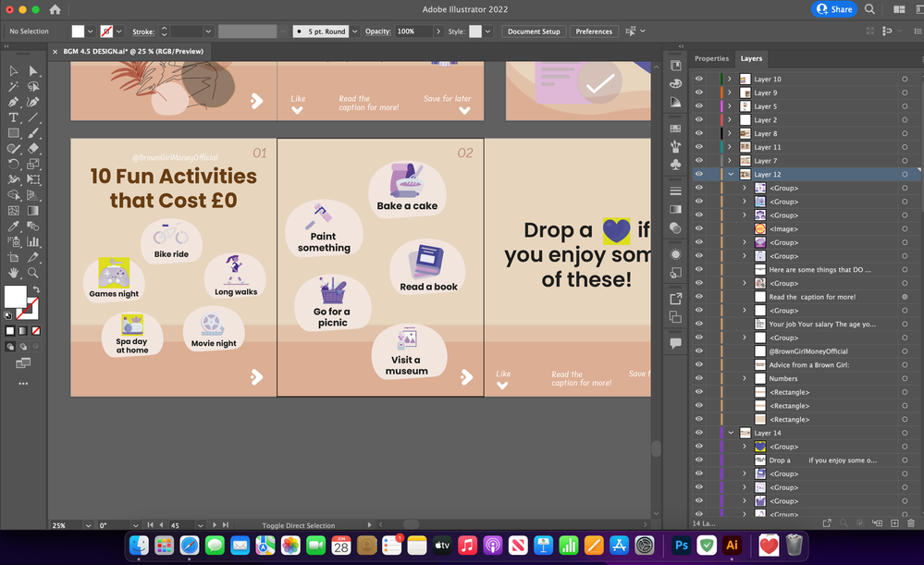Click the Document Setup button
The height and width of the screenshot is (565, 924).
click(x=534, y=31)
